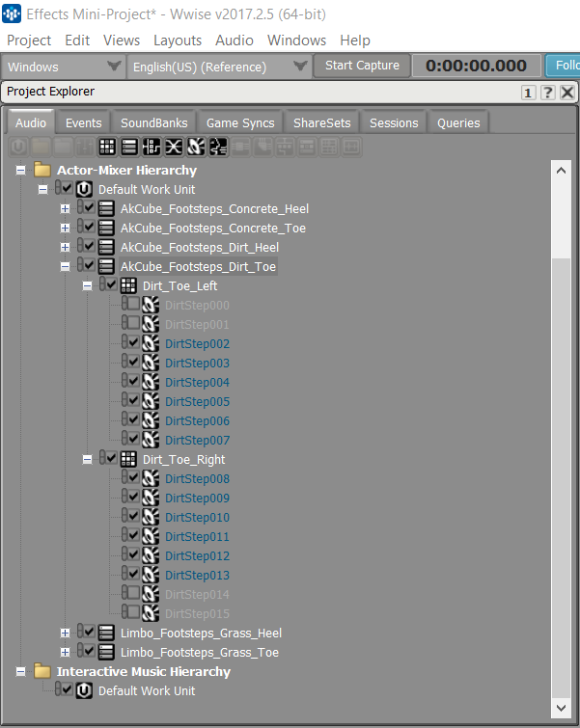This screenshot has width=580, height=728.
Task: Click sequence icon of AkCube_Footsteps_Dirt_Heel
Action: click(x=106, y=247)
